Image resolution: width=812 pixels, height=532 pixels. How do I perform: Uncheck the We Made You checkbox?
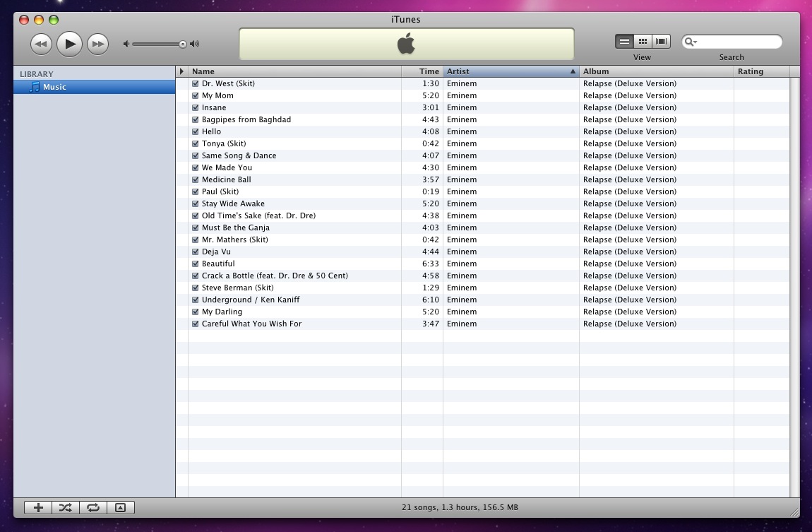pyautogui.click(x=195, y=168)
